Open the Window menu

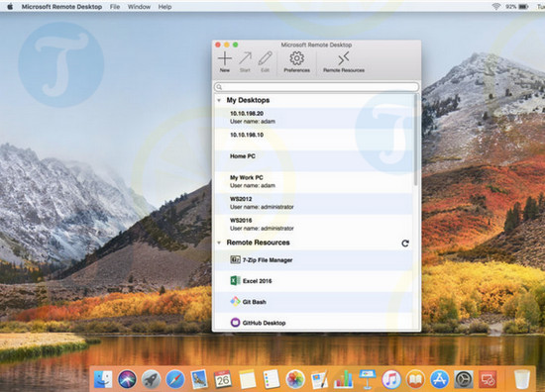tap(139, 7)
